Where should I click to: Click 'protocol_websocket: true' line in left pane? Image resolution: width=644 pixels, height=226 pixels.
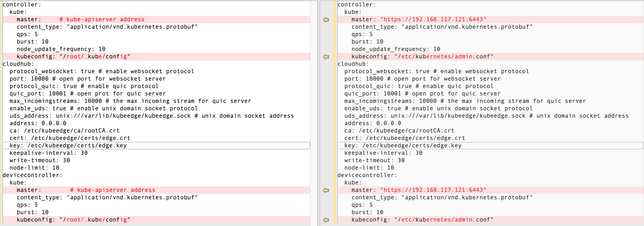click(102, 71)
